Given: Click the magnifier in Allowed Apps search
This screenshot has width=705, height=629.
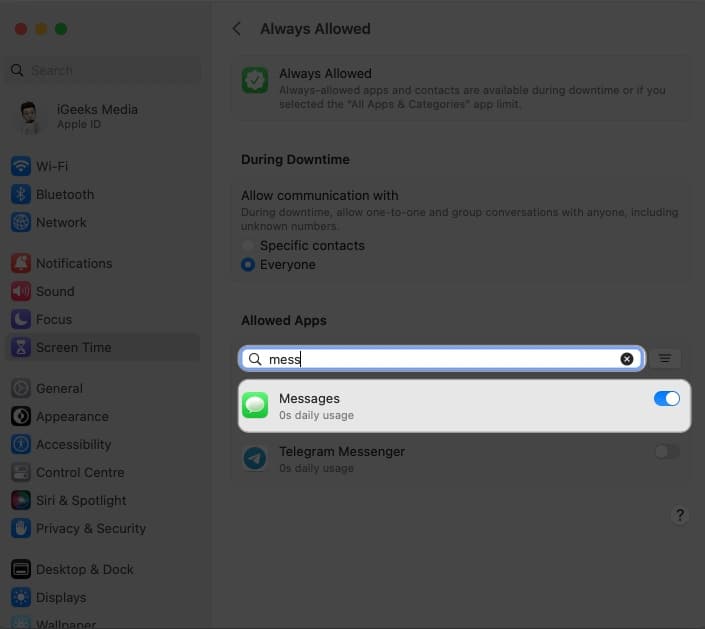Looking at the screenshot, I should [x=255, y=359].
